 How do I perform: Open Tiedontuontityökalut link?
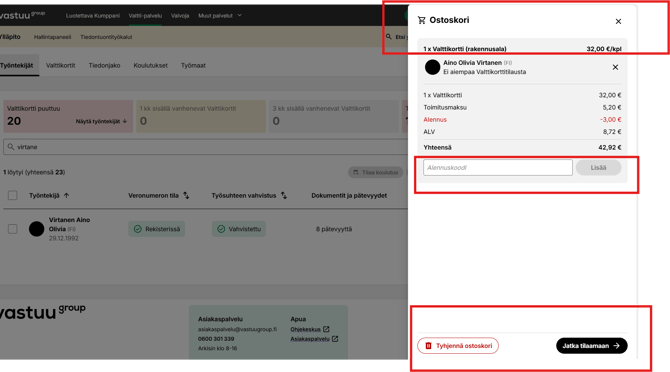point(106,37)
